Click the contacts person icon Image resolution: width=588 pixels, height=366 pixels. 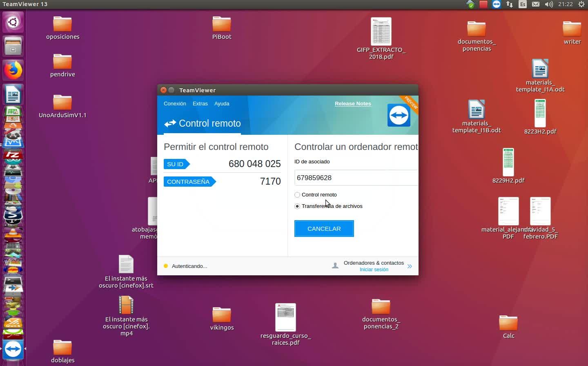[335, 266]
